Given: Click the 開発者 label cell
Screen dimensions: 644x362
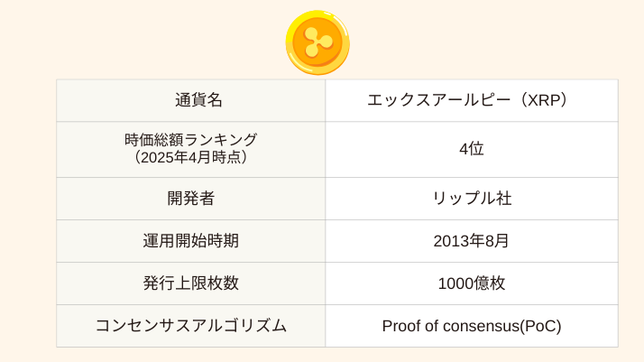Looking at the screenshot, I should point(191,199).
